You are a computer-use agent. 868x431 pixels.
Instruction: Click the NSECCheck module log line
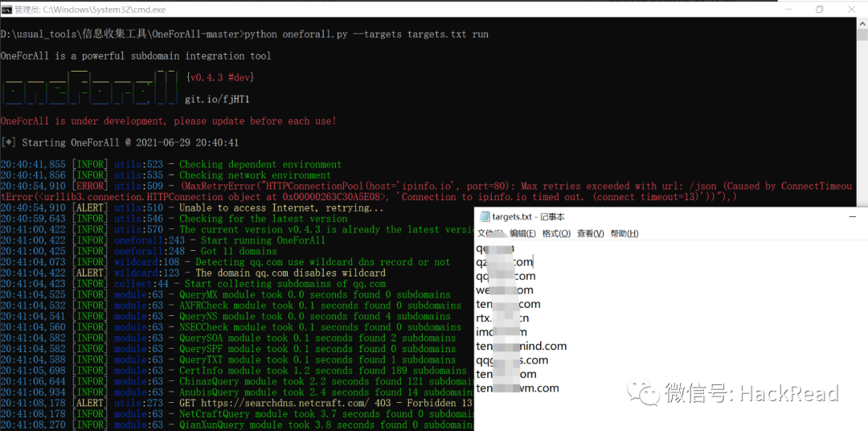tap(231, 326)
